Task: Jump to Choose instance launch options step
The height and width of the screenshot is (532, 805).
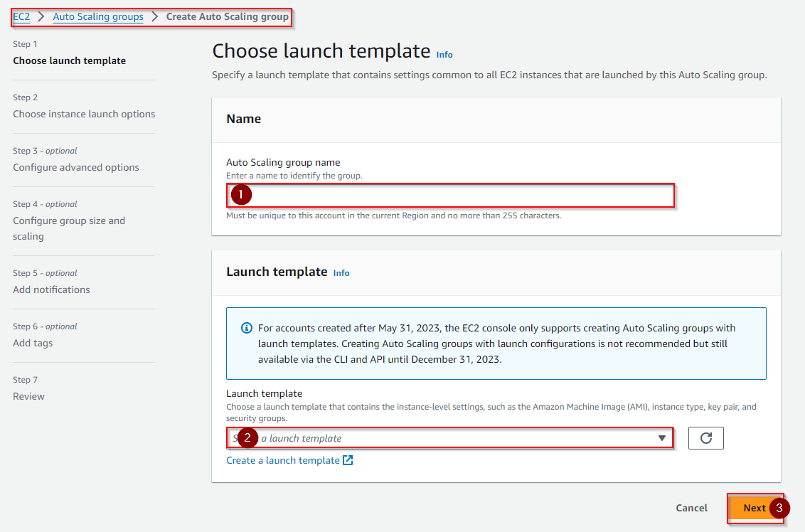Action: 84,114
